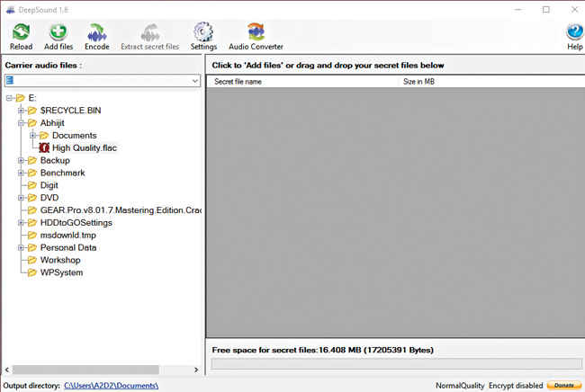
Task: Click the free space progress bar
Action: [x=397, y=363]
